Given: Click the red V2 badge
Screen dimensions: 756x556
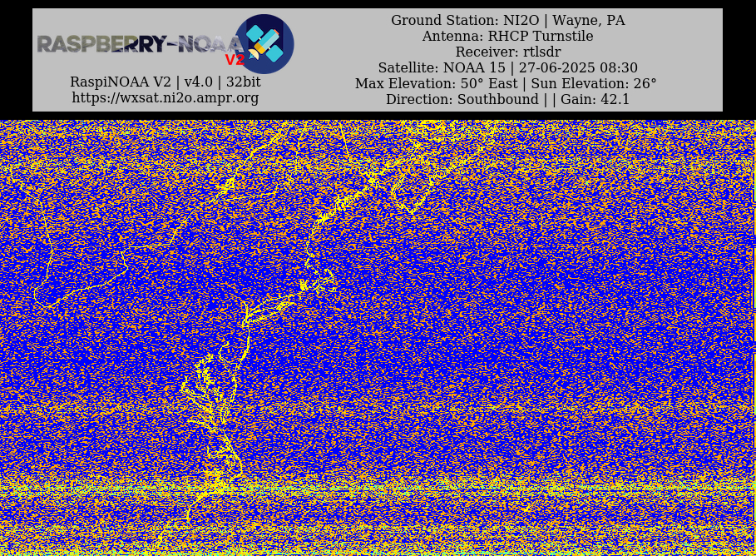Looking at the screenshot, I should coord(235,60).
